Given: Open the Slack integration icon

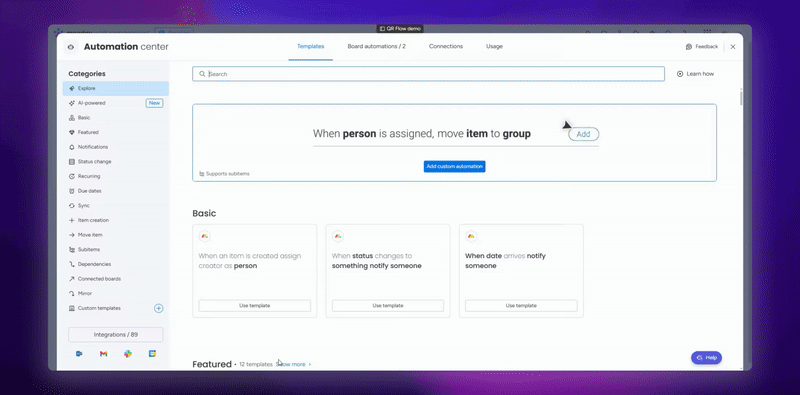Looking at the screenshot, I should tap(128, 354).
